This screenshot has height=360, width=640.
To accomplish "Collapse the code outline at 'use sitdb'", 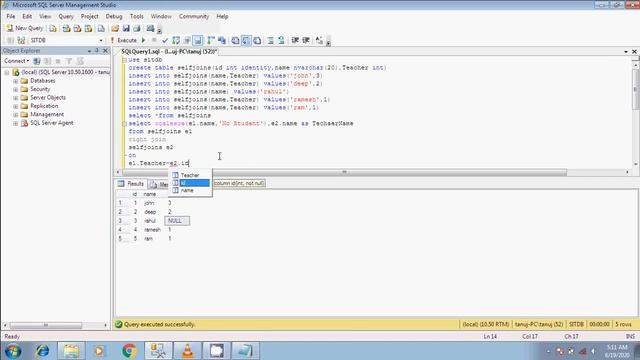I will (124, 60).
